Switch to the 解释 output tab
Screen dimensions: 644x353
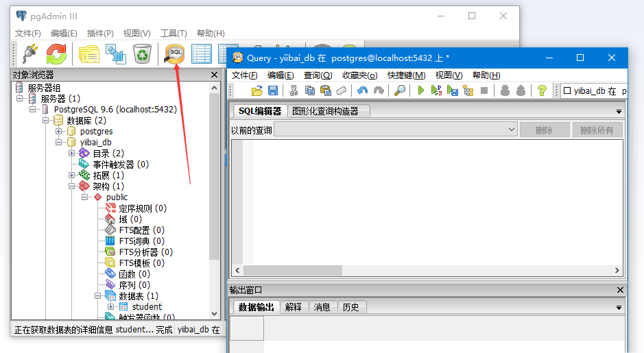pyautogui.click(x=294, y=308)
